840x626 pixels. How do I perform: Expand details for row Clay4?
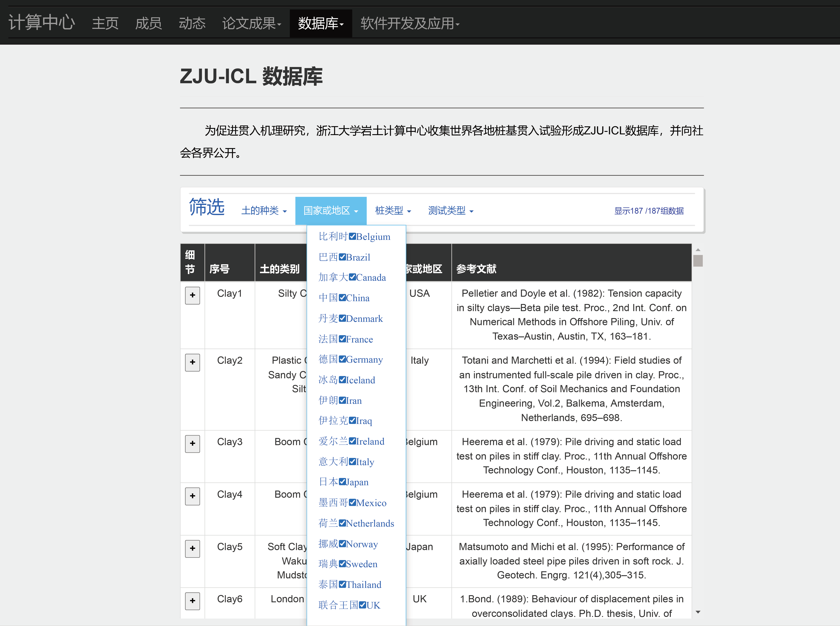pyautogui.click(x=193, y=496)
